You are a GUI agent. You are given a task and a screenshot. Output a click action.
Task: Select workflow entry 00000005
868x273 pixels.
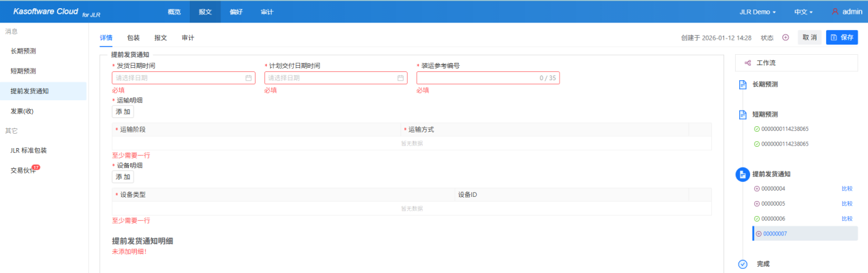coord(773,204)
